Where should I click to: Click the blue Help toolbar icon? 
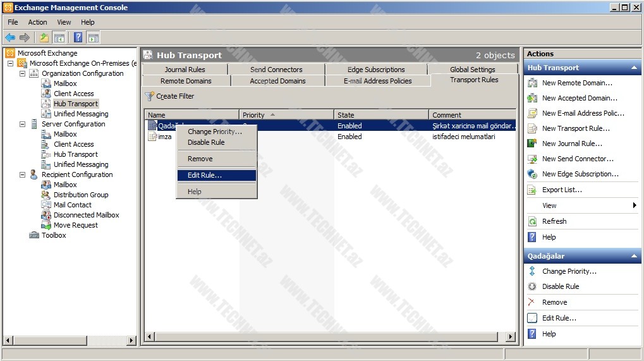click(x=78, y=37)
